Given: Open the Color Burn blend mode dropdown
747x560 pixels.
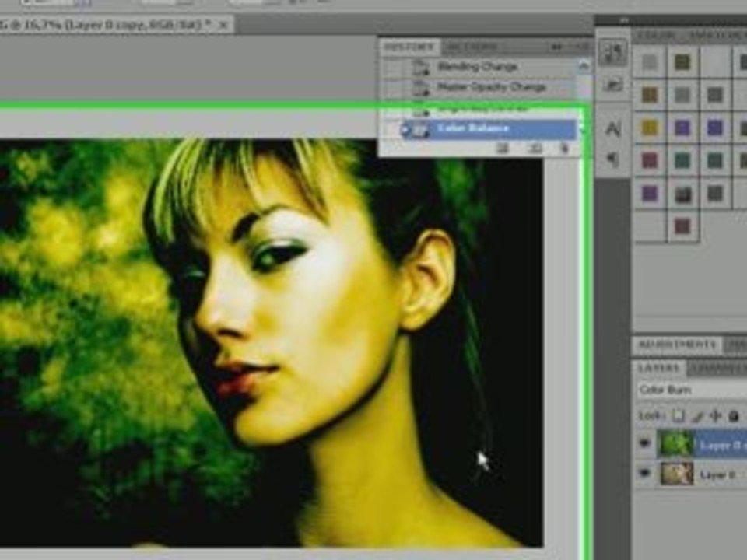Looking at the screenshot, I should click(x=692, y=390).
